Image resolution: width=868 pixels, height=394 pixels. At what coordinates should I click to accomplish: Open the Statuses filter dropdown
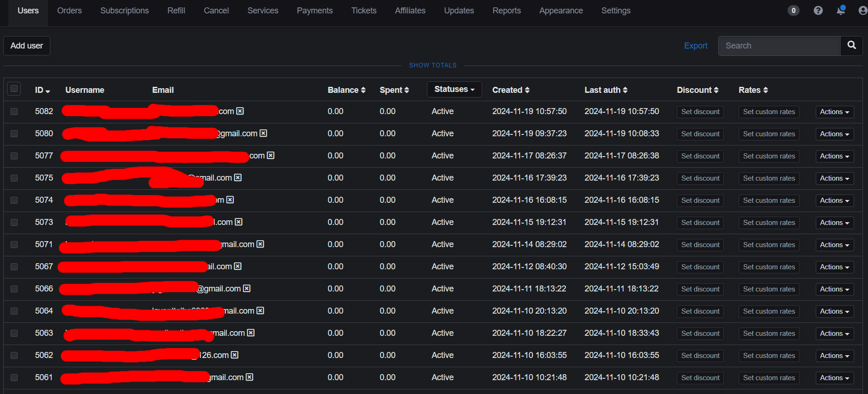click(454, 89)
